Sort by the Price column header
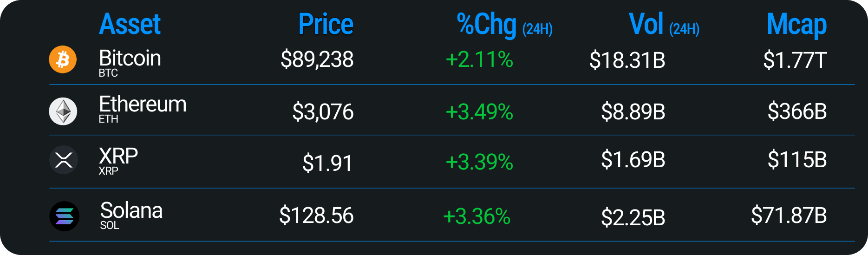Screen dimensions: 868x255 326,24
